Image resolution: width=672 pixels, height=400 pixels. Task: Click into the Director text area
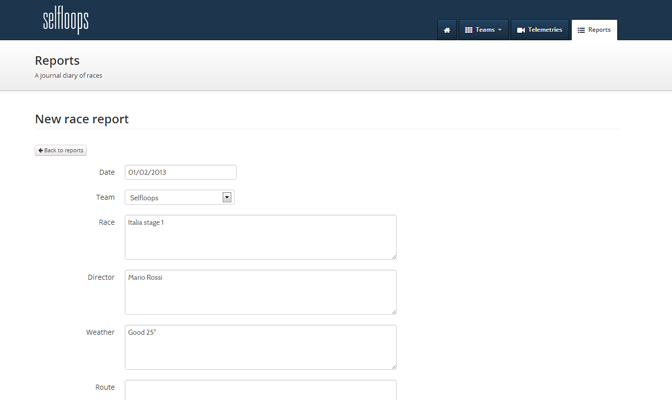(260, 292)
